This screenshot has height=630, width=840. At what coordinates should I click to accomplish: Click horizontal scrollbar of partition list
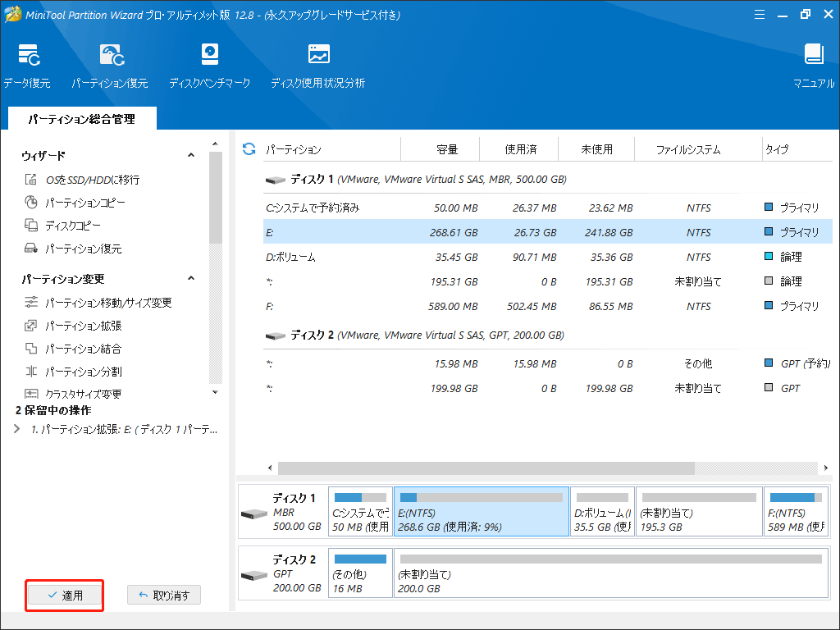coord(486,468)
